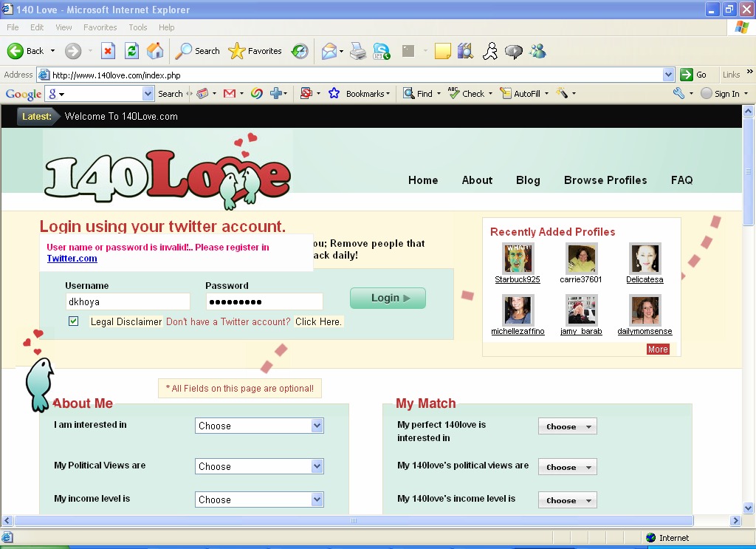
Task: Open 140love's income level dropdown
Action: [568, 500]
